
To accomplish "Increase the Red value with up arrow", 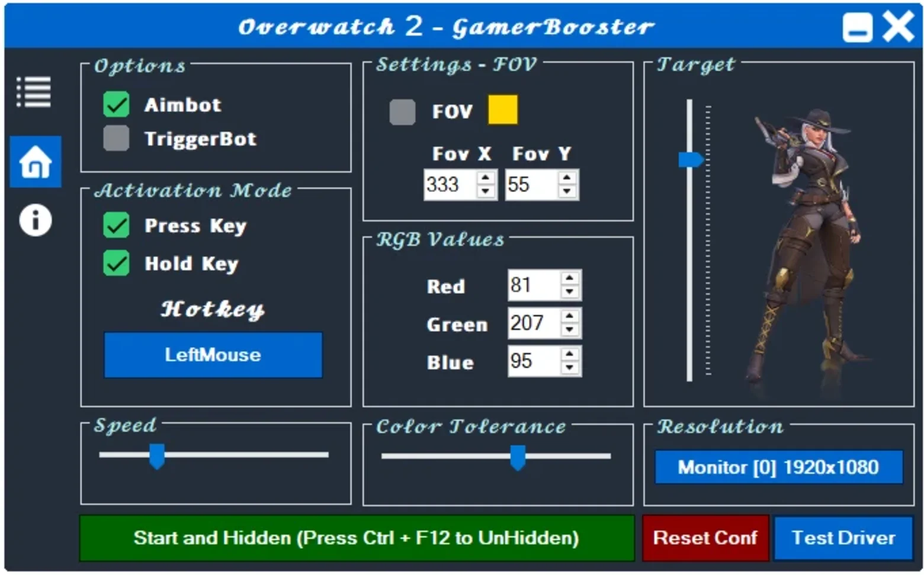I will click(x=570, y=278).
